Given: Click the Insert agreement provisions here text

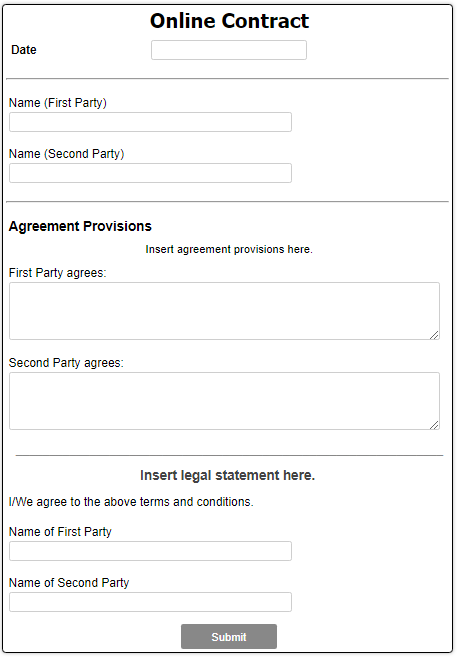Looking at the screenshot, I should 229,249.
